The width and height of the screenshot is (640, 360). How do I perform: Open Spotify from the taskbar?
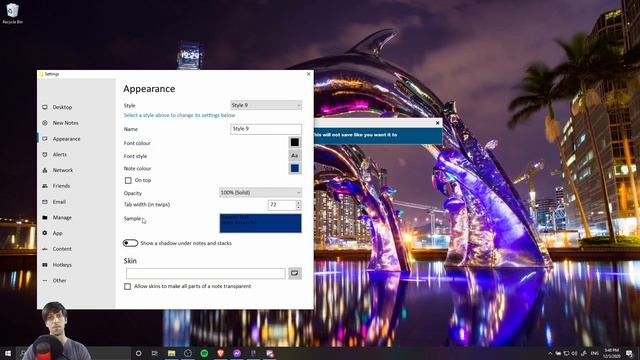[x=204, y=353]
